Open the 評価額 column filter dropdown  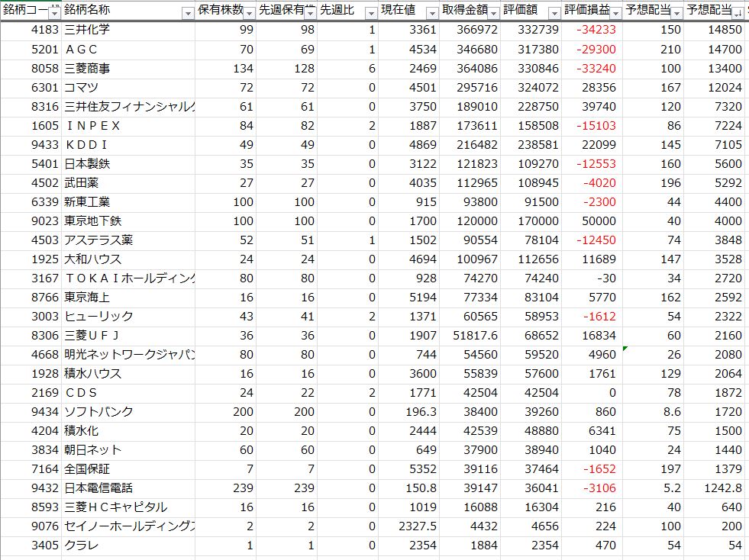coord(554,13)
